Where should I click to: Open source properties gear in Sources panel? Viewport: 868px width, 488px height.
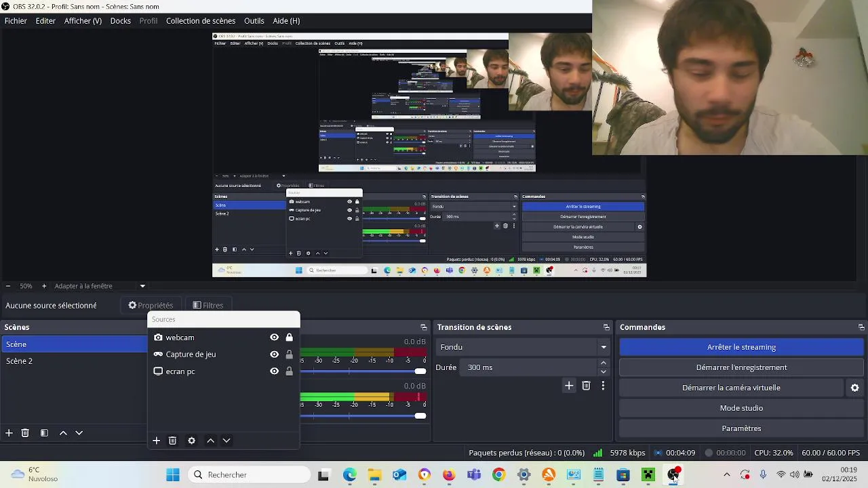[x=191, y=441]
